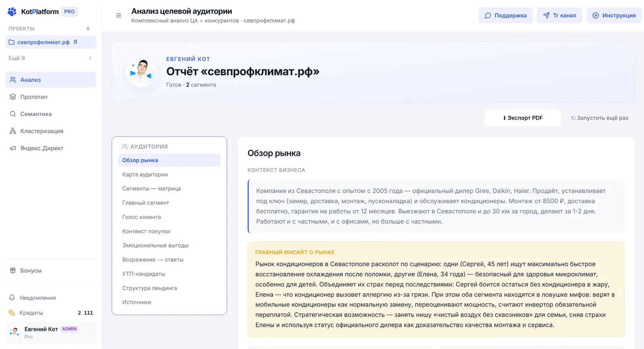Select Обзор рынка in the audience menu
The width and height of the screenshot is (644, 349).
(x=169, y=160)
